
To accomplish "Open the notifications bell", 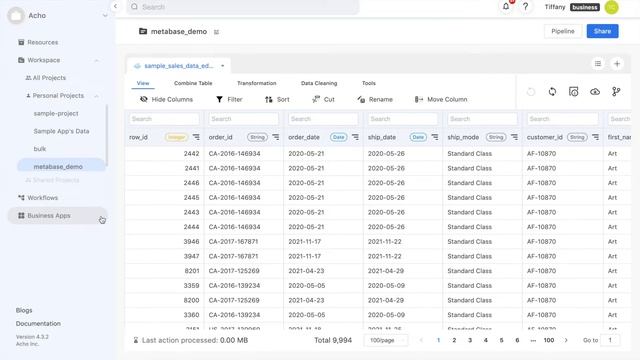I will pyautogui.click(x=506, y=7).
